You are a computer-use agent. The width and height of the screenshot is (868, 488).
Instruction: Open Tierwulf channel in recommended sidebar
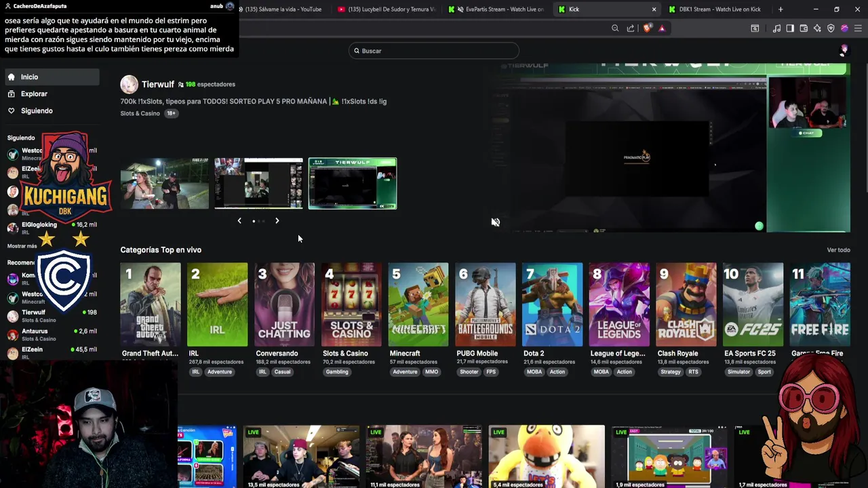point(52,316)
